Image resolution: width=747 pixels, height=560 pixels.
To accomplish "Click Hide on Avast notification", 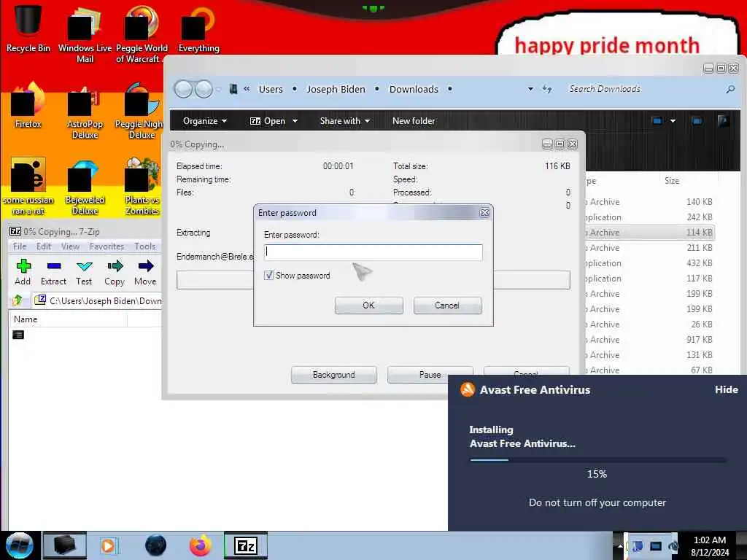I will 726,389.
